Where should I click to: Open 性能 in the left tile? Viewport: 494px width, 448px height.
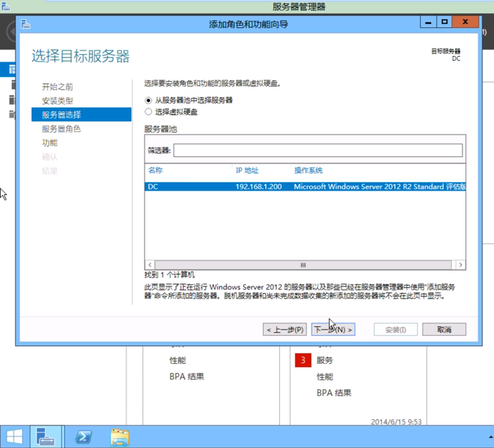pyautogui.click(x=178, y=360)
